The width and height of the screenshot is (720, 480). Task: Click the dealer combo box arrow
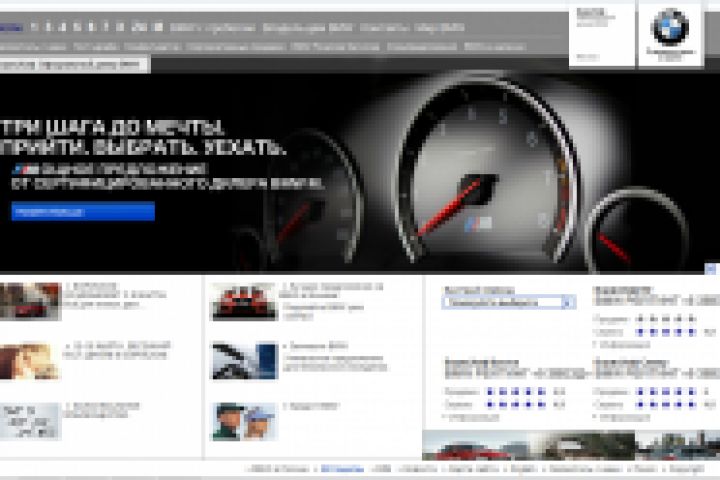click(x=568, y=303)
